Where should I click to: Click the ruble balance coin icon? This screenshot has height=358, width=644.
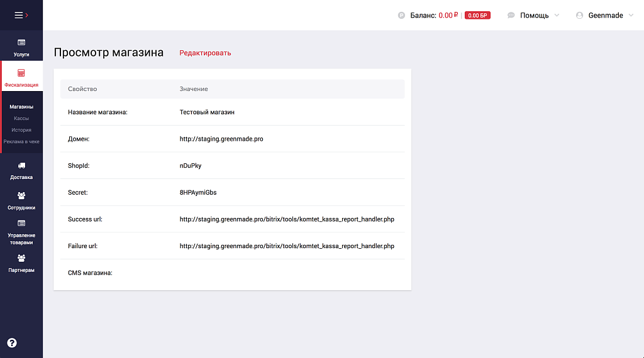point(401,16)
